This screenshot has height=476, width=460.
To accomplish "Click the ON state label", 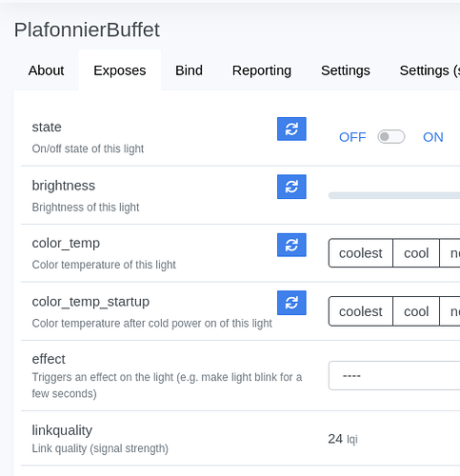I will point(433,137).
